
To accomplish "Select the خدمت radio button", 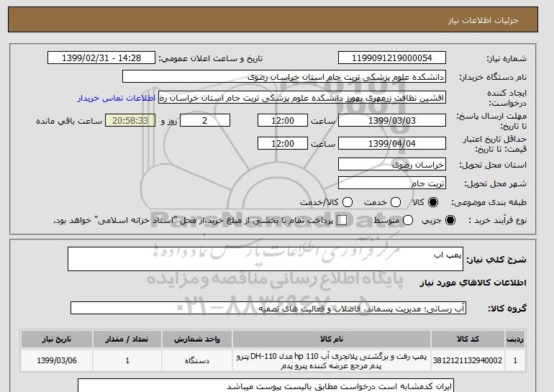I will [x=396, y=202].
